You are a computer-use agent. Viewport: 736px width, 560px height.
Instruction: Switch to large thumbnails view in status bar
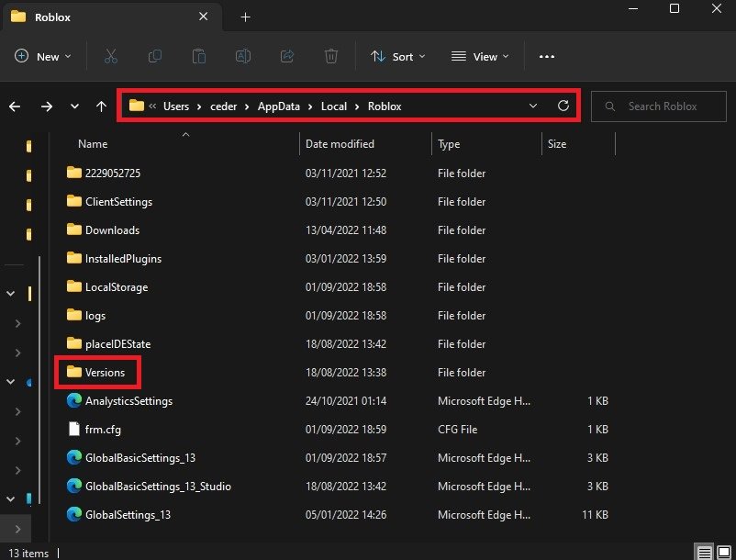click(723, 553)
